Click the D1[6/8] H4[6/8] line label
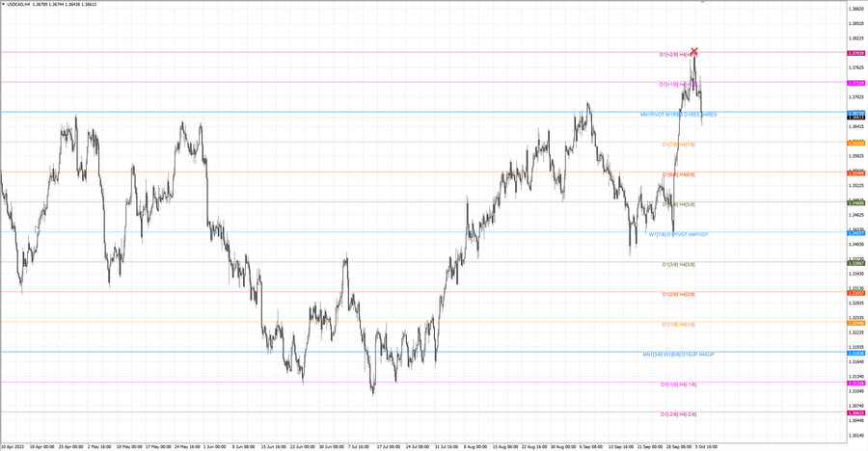The image size is (868, 451). [x=678, y=174]
